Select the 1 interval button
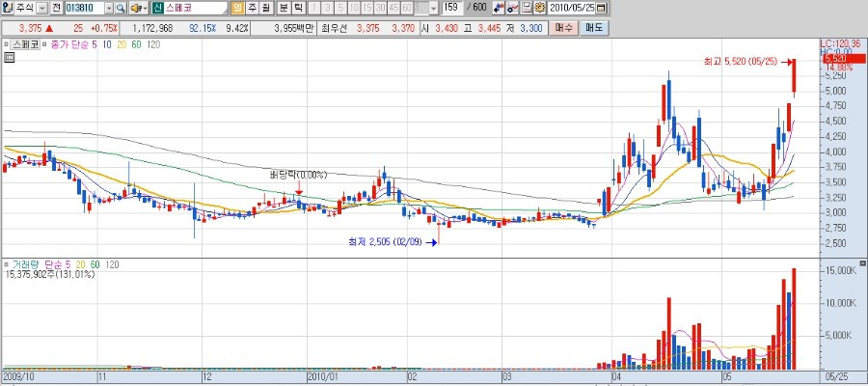 point(313,9)
